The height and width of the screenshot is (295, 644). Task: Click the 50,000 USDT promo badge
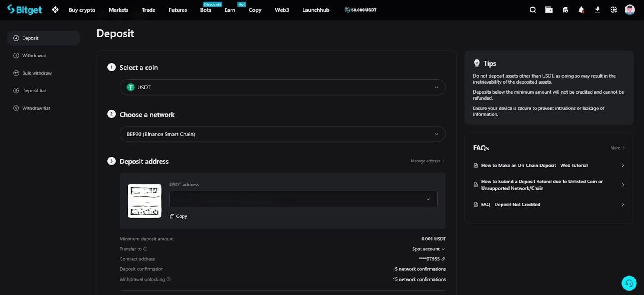(360, 10)
